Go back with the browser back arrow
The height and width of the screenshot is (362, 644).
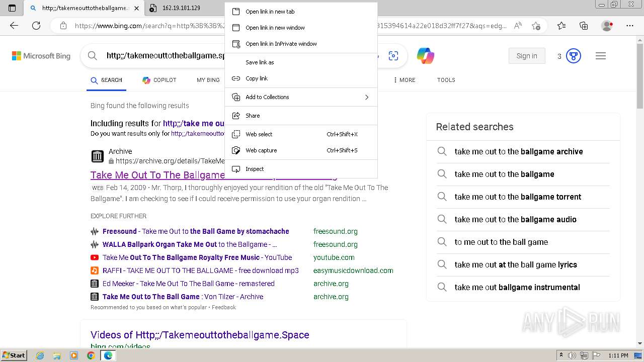tap(14, 26)
